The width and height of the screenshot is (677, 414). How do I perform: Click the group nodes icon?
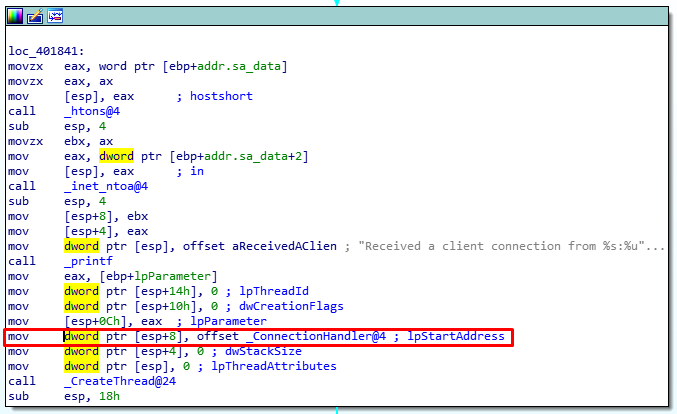point(54,16)
